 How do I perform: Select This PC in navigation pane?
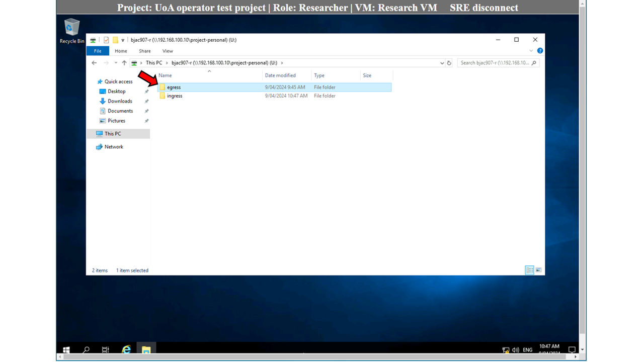pos(118,134)
